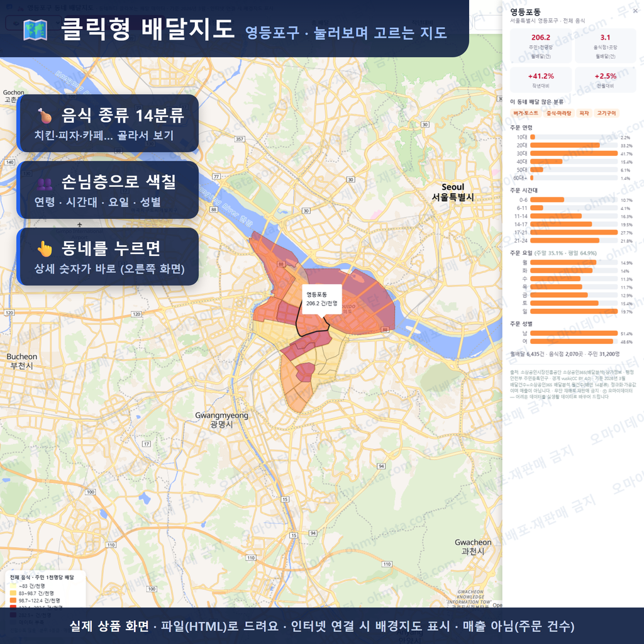
Task: Close the 영등포동 detail panel
Action: (635, 11)
